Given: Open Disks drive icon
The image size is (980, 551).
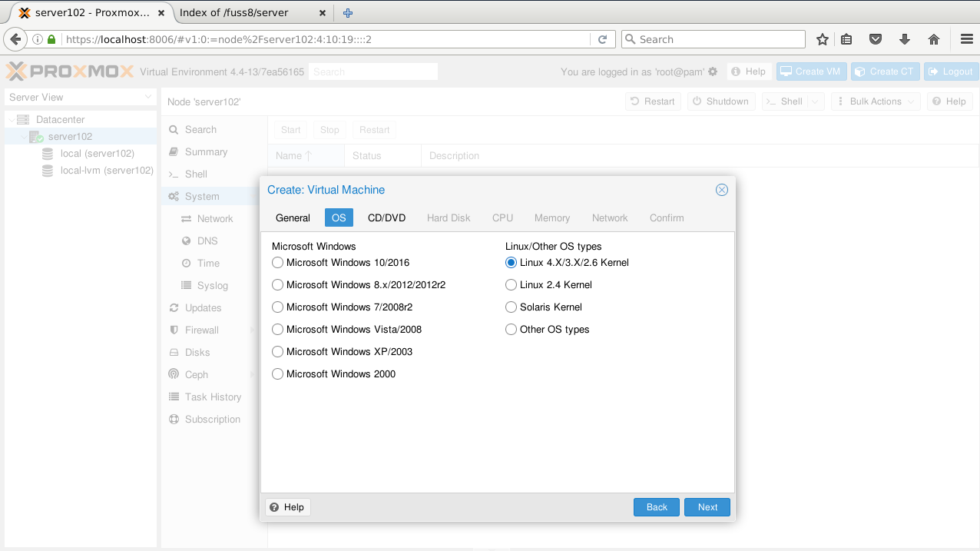Looking at the screenshot, I should (x=174, y=353).
